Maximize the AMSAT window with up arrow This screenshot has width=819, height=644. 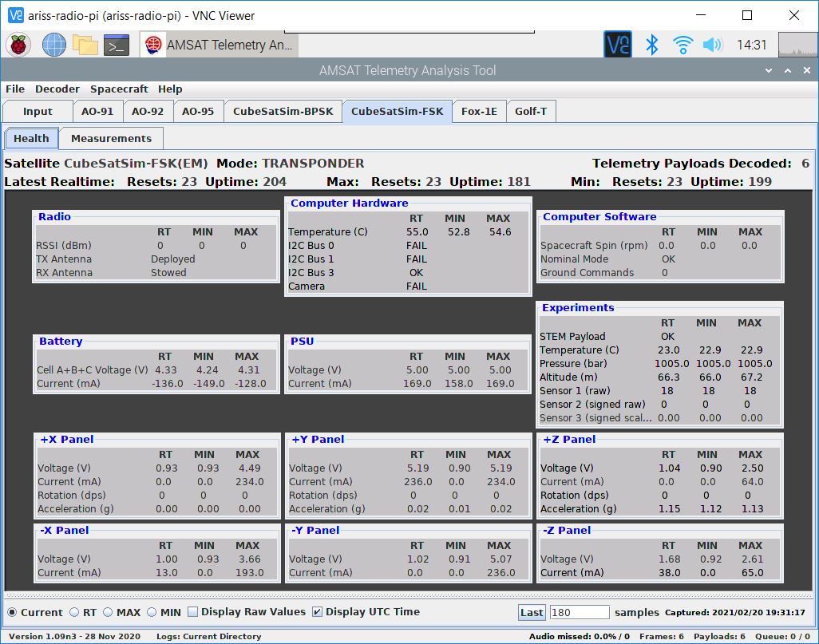tap(788, 70)
